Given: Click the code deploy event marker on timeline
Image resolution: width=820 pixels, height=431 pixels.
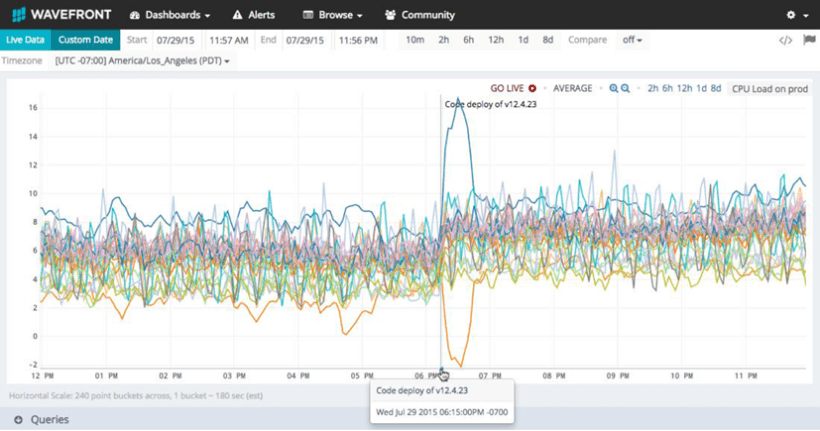Looking at the screenshot, I should (x=442, y=373).
